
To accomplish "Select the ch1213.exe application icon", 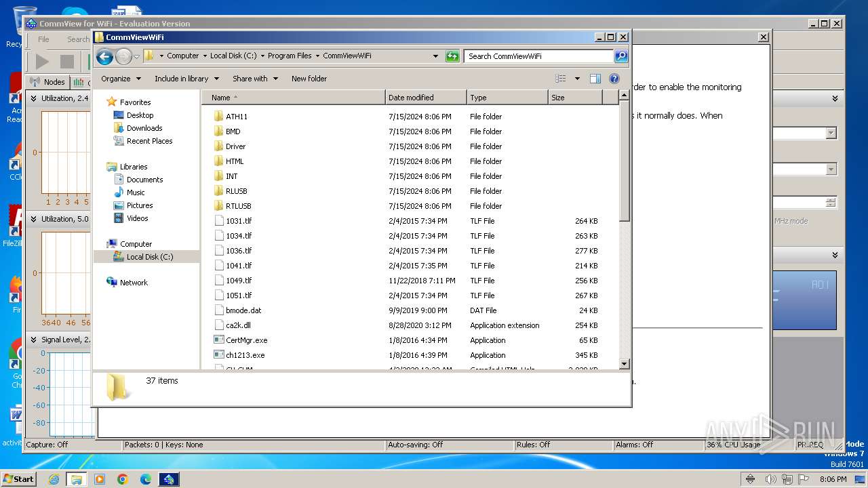I will pos(218,355).
